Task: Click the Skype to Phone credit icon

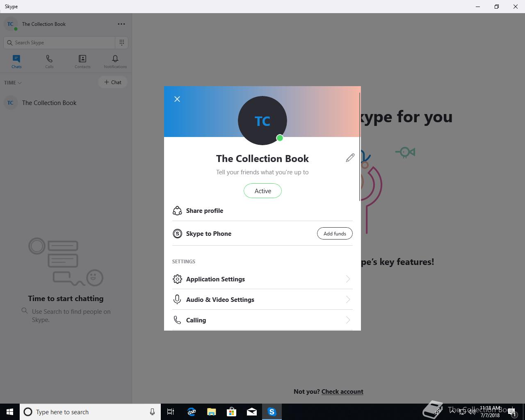Action: coord(177,233)
